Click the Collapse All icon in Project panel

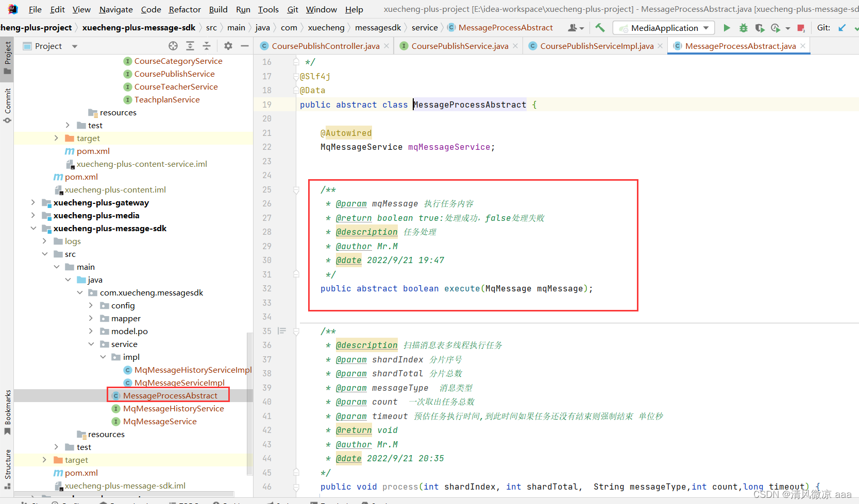tap(207, 46)
